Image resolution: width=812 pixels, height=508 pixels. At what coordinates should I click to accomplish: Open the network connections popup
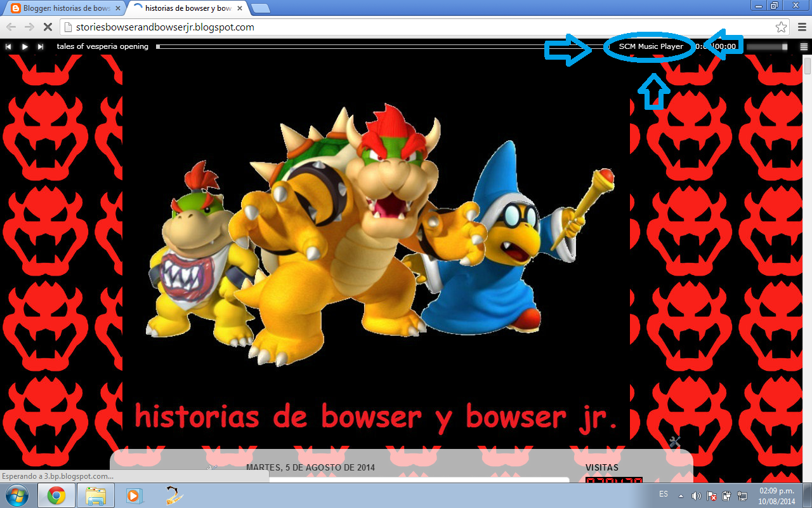click(x=742, y=497)
